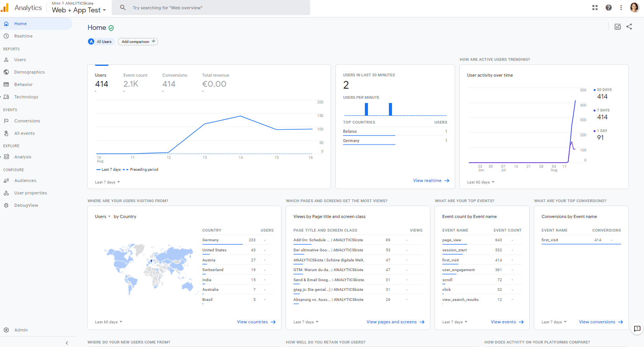The image size is (644, 347).
Task: Open the Users metric dropdown by Country
Action: point(103,216)
